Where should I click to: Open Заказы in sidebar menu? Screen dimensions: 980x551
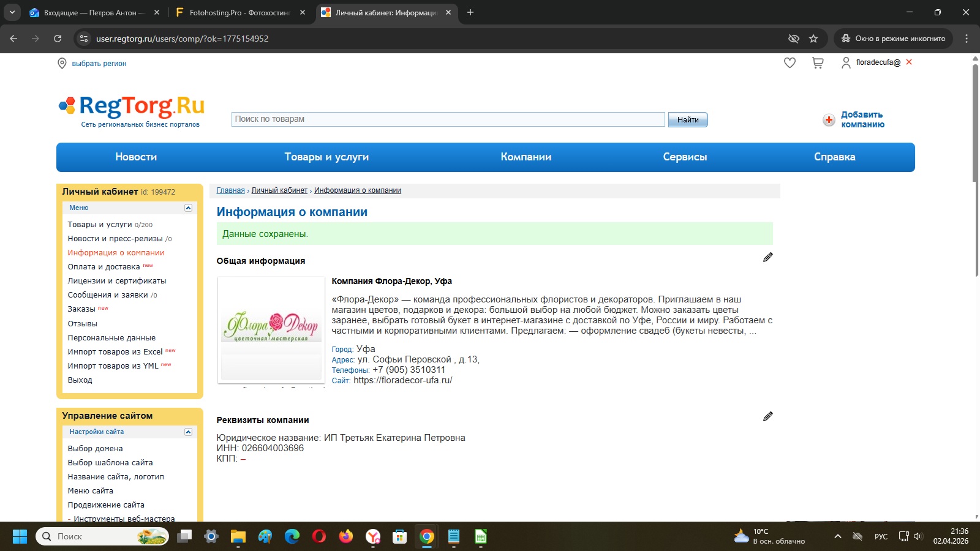(x=81, y=309)
